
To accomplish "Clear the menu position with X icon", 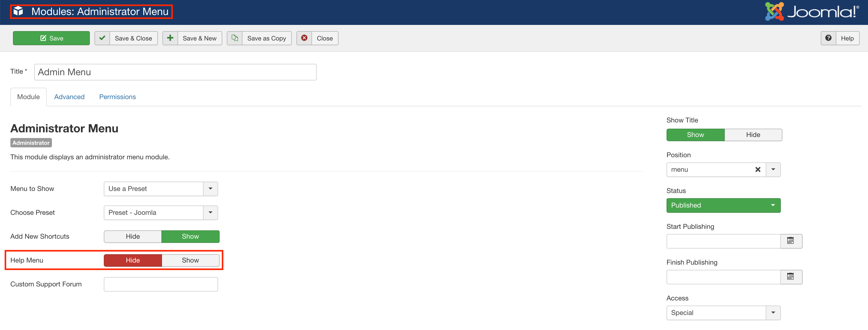I will [757, 169].
